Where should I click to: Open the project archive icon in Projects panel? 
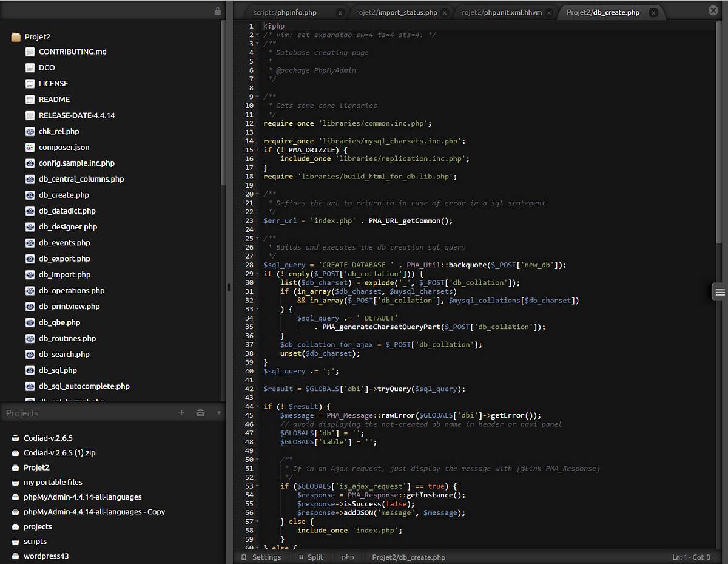pyautogui.click(x=200, y=413)
